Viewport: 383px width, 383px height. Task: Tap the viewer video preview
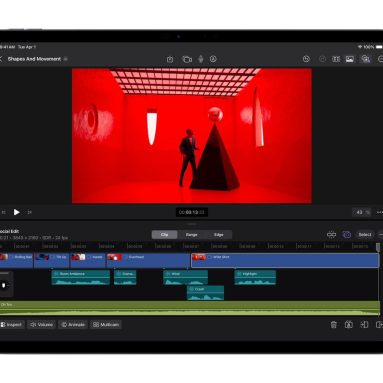[x=192, y=136]
